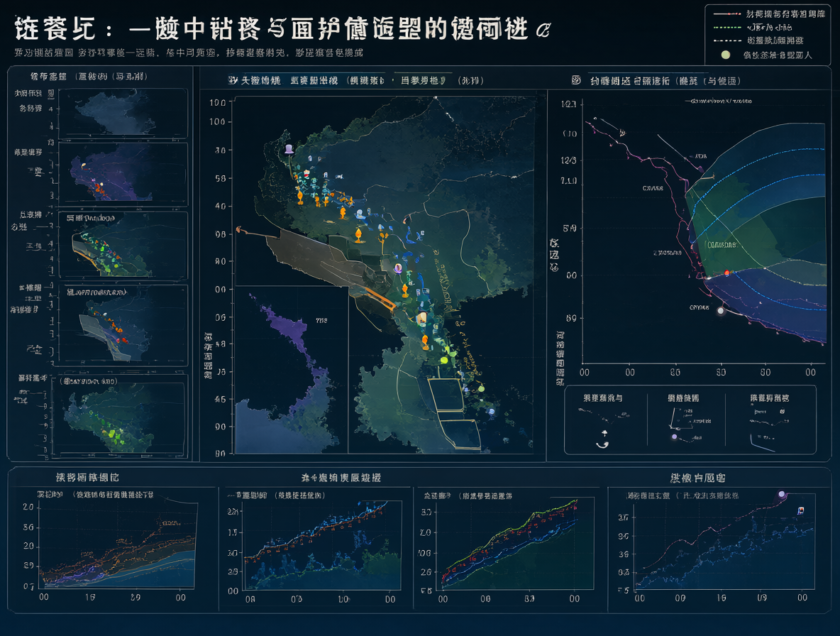Select the inset map with the purple region

(x=292, y=370)
